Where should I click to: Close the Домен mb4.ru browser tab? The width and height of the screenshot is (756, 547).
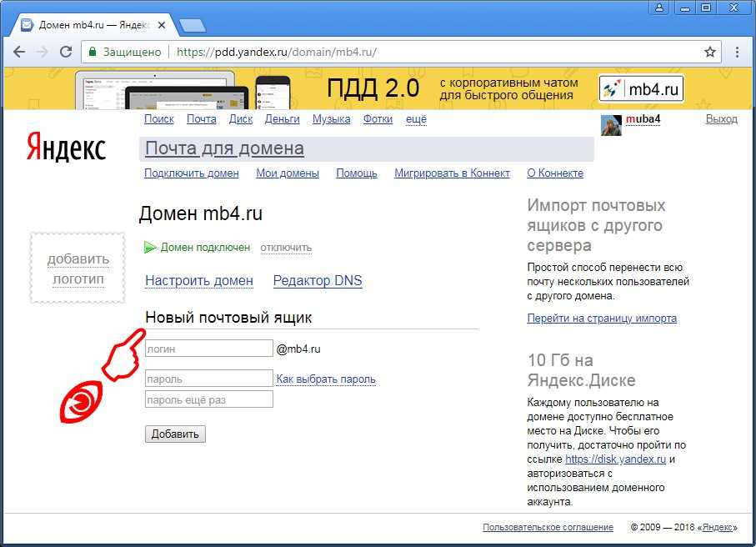pyautogui.click(x=162, y=25)
